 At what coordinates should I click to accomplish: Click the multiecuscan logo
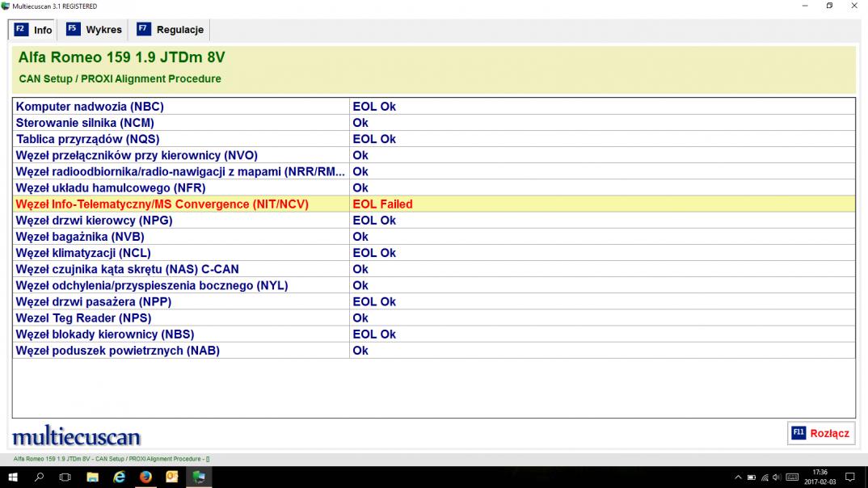pos(77,436)
